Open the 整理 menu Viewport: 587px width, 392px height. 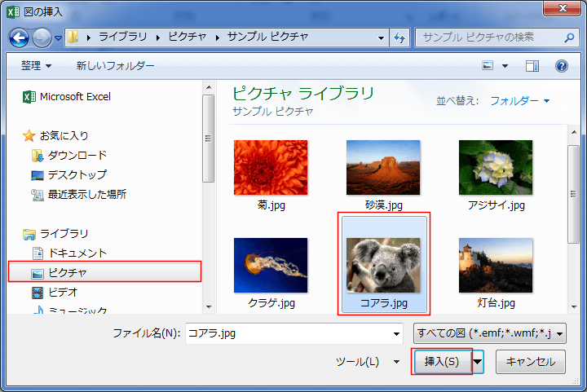36,66
